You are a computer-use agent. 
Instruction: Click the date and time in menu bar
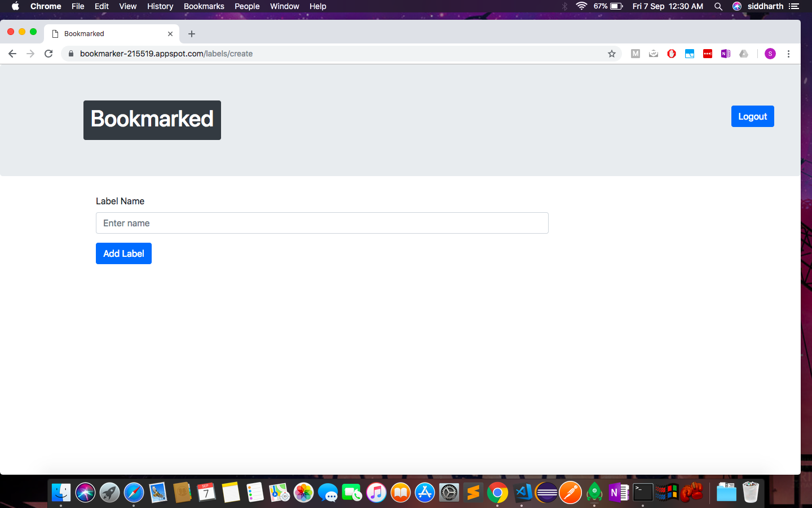[668, 6]
